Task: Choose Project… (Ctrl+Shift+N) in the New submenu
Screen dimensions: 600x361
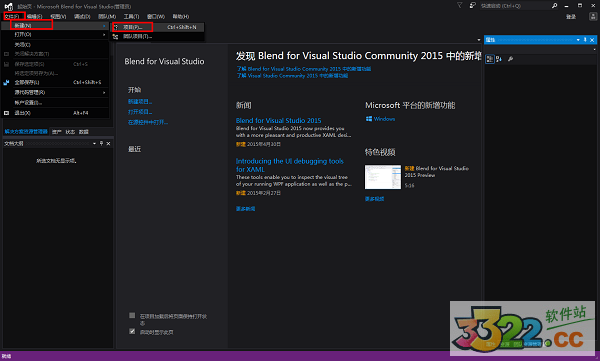Action: (157, 27)
